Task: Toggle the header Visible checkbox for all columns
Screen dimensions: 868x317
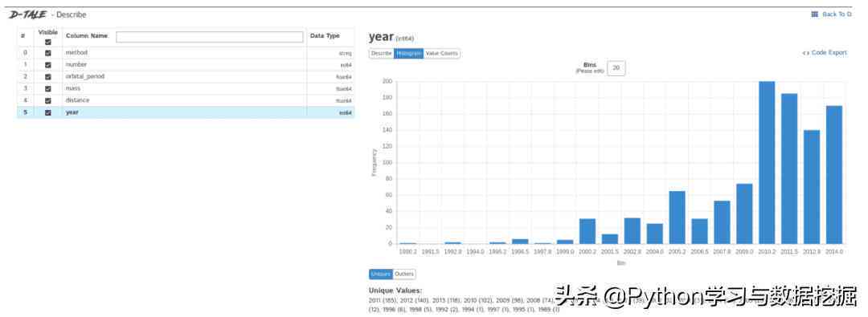Action: (x=48, y=42)
